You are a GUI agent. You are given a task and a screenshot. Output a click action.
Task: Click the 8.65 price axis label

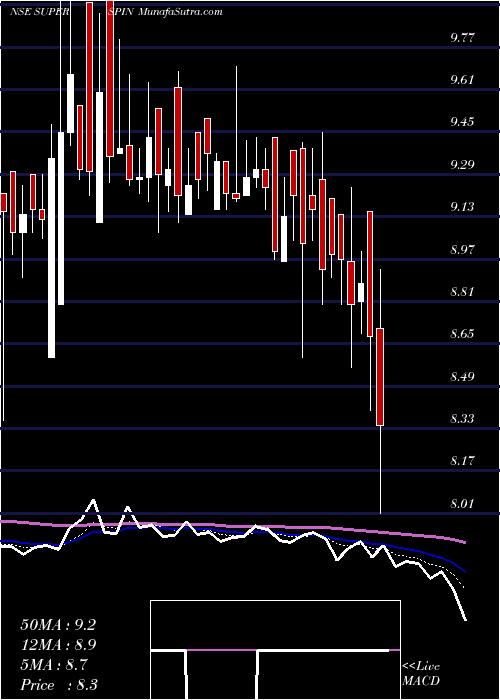[x=462, y=334]
